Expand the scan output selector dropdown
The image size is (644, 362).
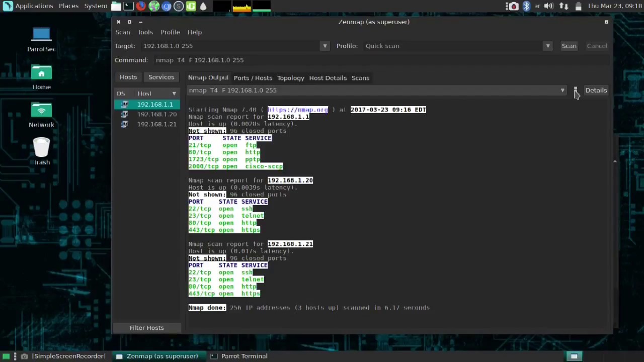pos(562,90)
